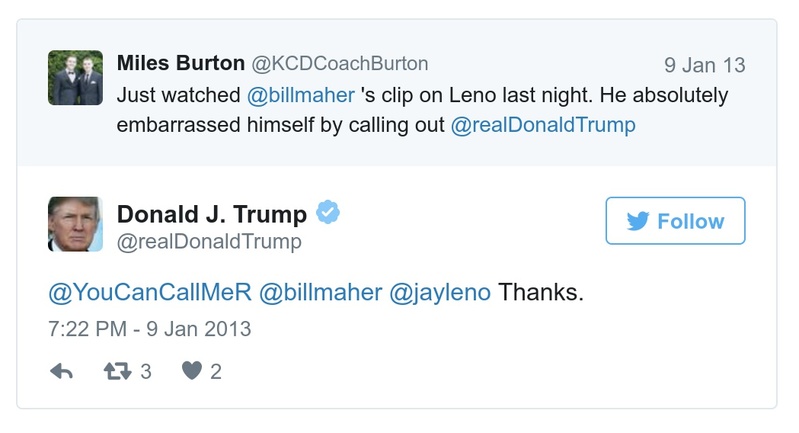Click the Twitter bird icon on Follow
The width and height of the screenshot is (799, 433).
[x=638, y=221]
